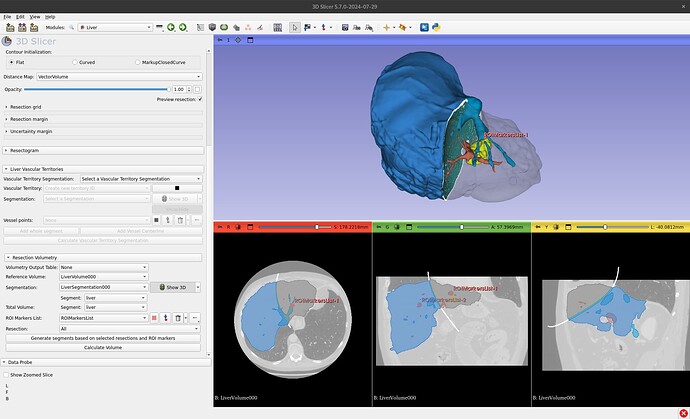Activate the mouse pointer interaction mode
The image size is (690, 419).
295,27
